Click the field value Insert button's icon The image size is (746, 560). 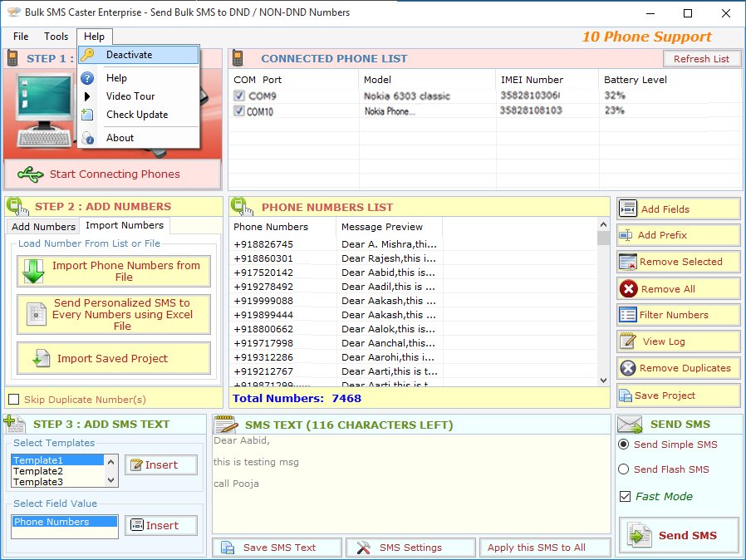[x=137, y=525]
